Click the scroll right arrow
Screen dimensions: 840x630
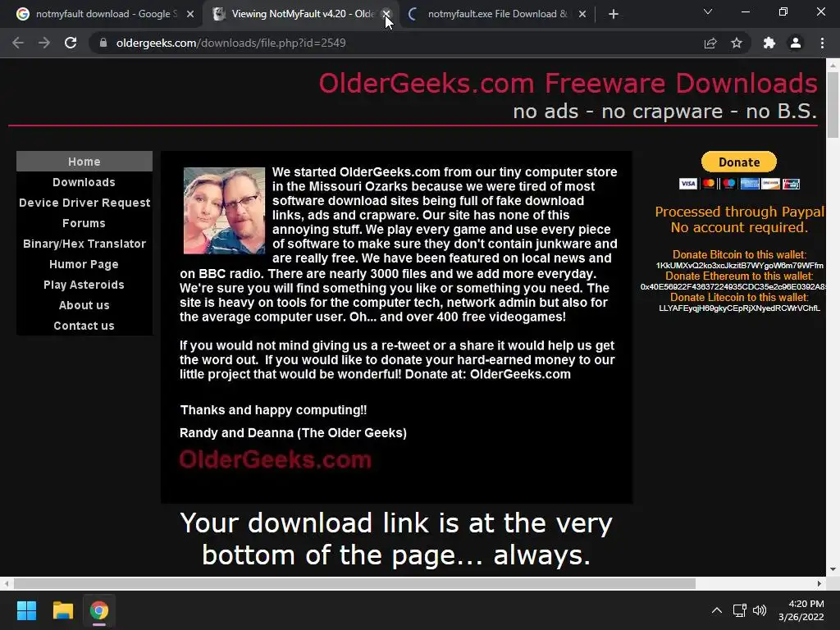819,583
